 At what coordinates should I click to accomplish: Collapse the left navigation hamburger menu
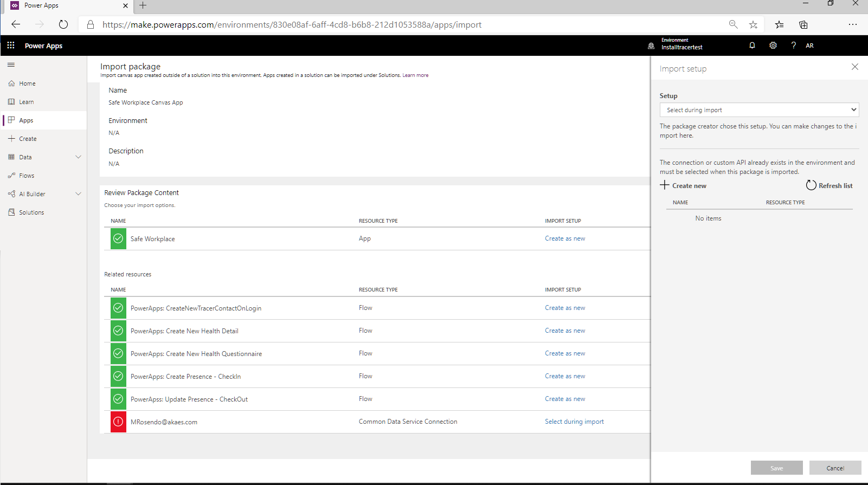pyautogui.click(x=11, y=65)
